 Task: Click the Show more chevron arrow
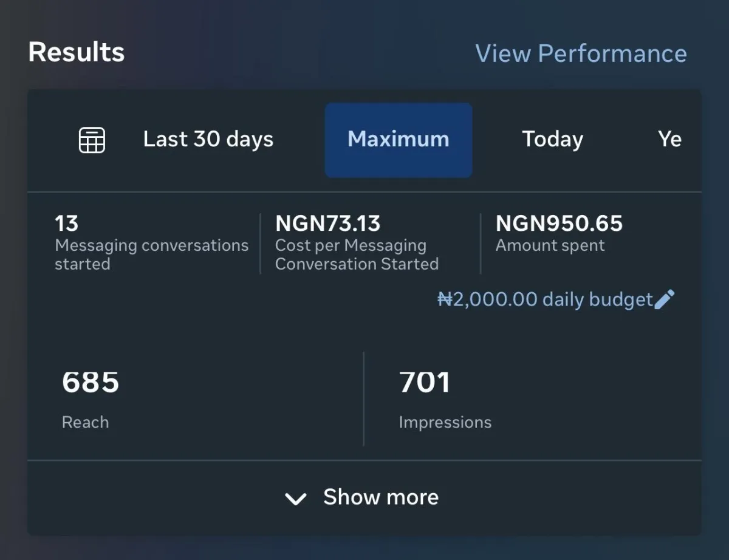pyautogui.click(x=295, y=499)
